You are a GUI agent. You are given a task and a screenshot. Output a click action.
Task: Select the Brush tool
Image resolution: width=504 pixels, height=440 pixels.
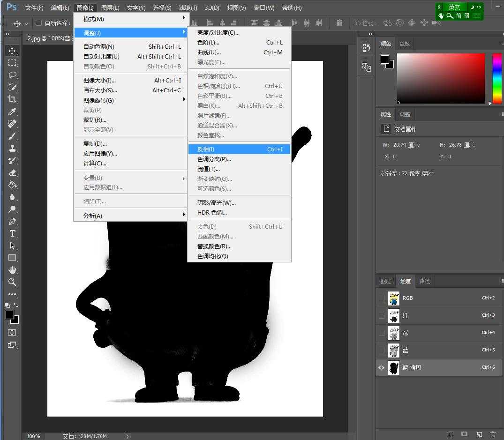point(12,136)
